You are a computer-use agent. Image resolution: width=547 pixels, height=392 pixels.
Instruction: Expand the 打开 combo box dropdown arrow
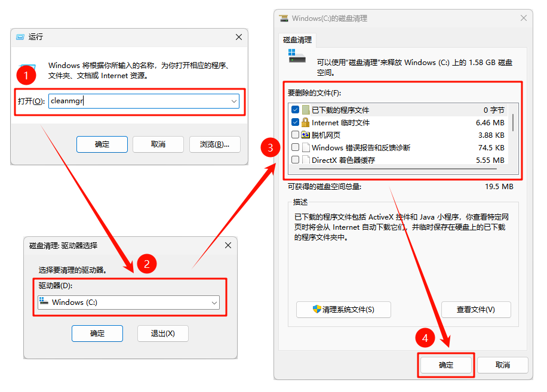click(x=234, y=101)
